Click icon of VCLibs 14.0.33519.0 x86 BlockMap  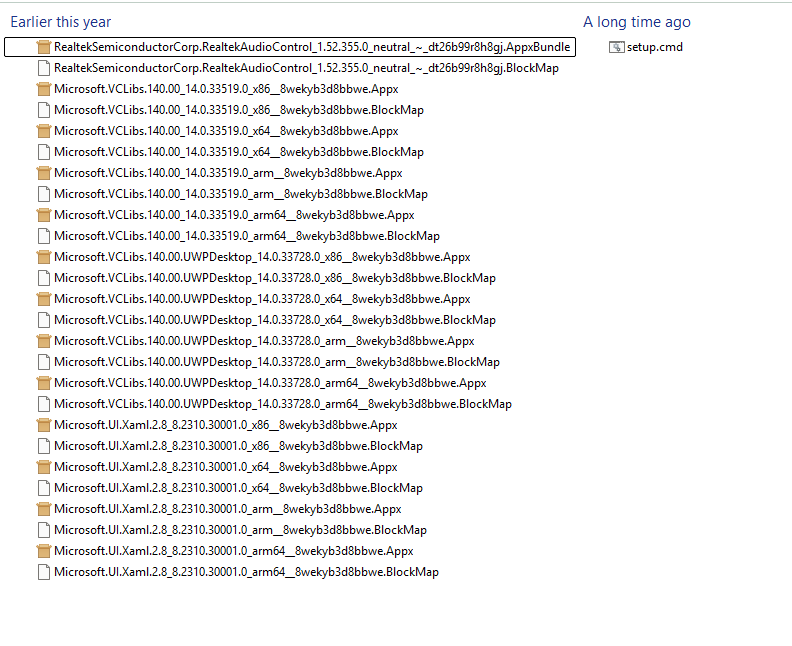click(44, 110)
